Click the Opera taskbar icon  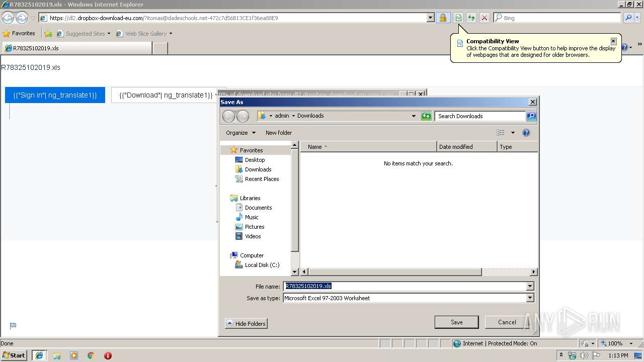point(108,355)
